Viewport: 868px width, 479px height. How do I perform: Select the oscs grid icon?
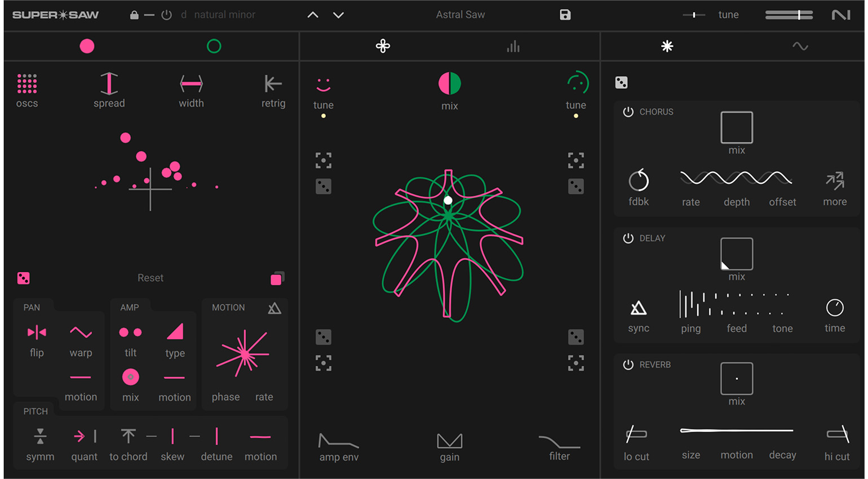tap(27, 84)
